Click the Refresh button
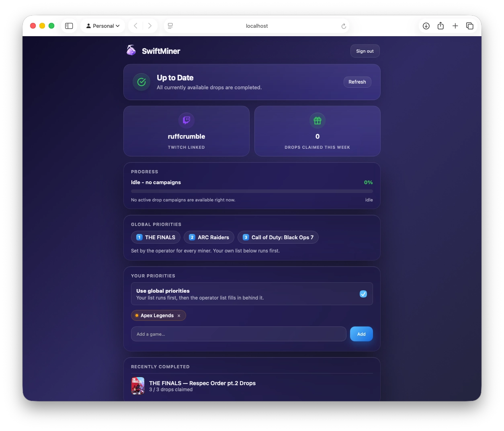 [357, 82]
